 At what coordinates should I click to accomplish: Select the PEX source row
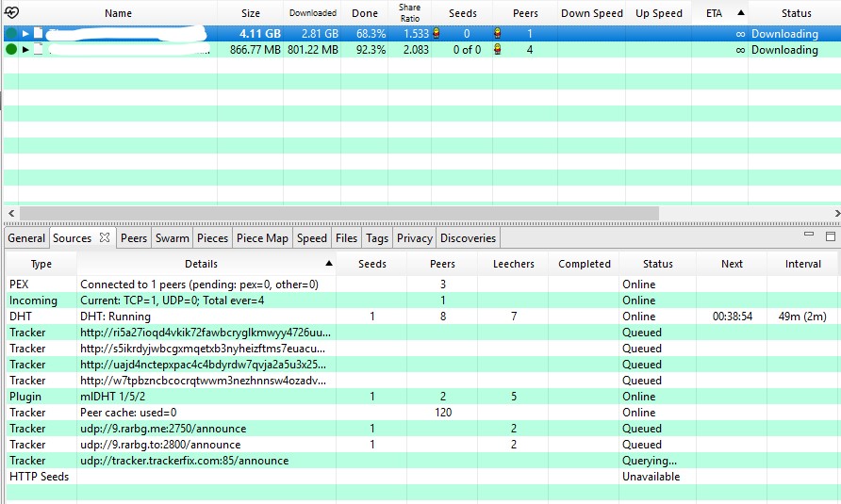click(421, 285)
